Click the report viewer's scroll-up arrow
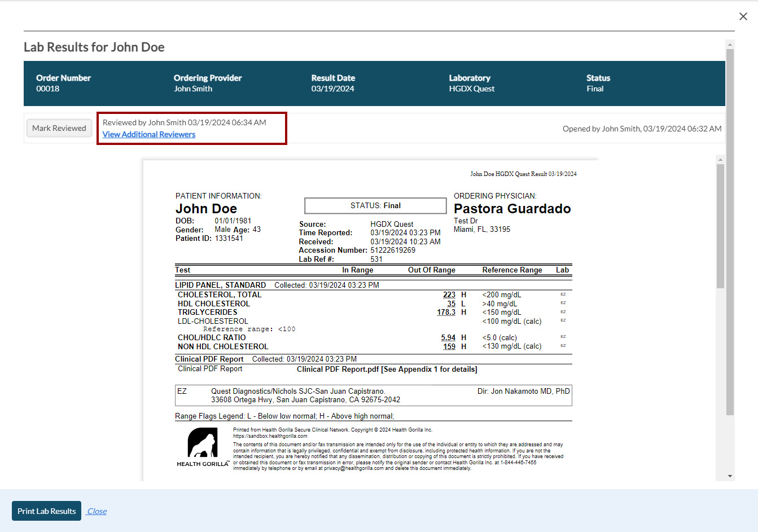This screenshot has width=758, height=532. (720, 160)
